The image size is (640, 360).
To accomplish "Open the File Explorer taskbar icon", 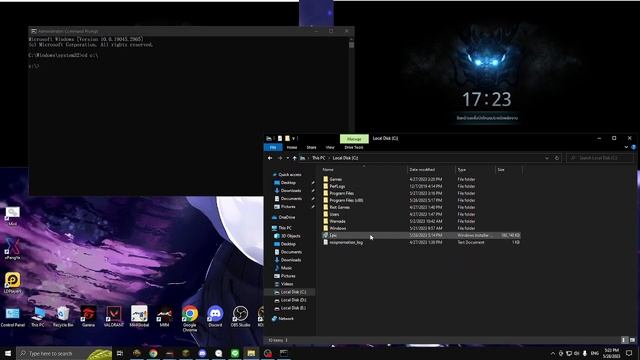I will click(251, 353).
